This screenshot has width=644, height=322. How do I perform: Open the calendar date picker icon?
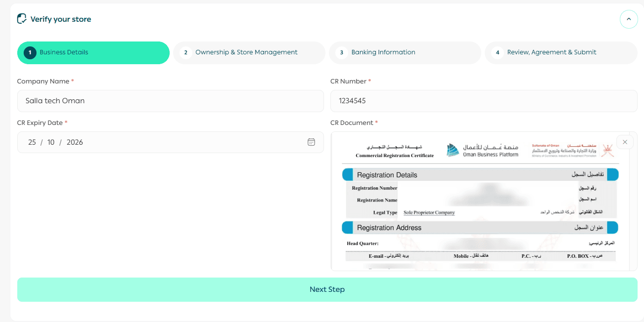tap(311, 142)
